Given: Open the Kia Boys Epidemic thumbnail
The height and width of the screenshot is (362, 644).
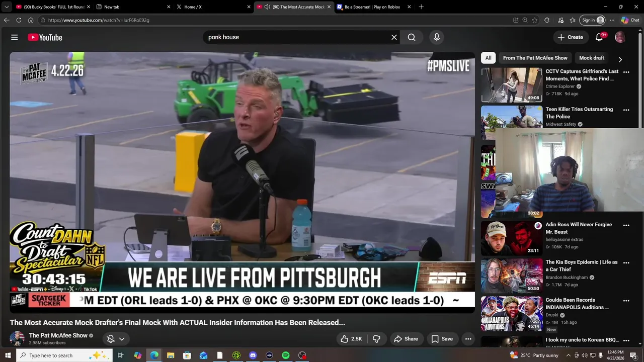Looking at the screenshot, I should tap(511, 276).
